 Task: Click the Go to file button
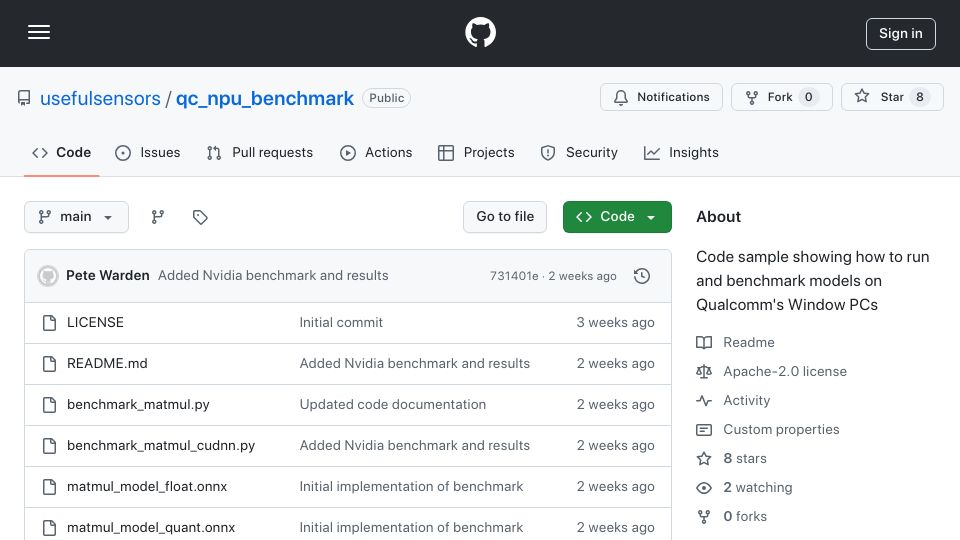coord(505,217)
